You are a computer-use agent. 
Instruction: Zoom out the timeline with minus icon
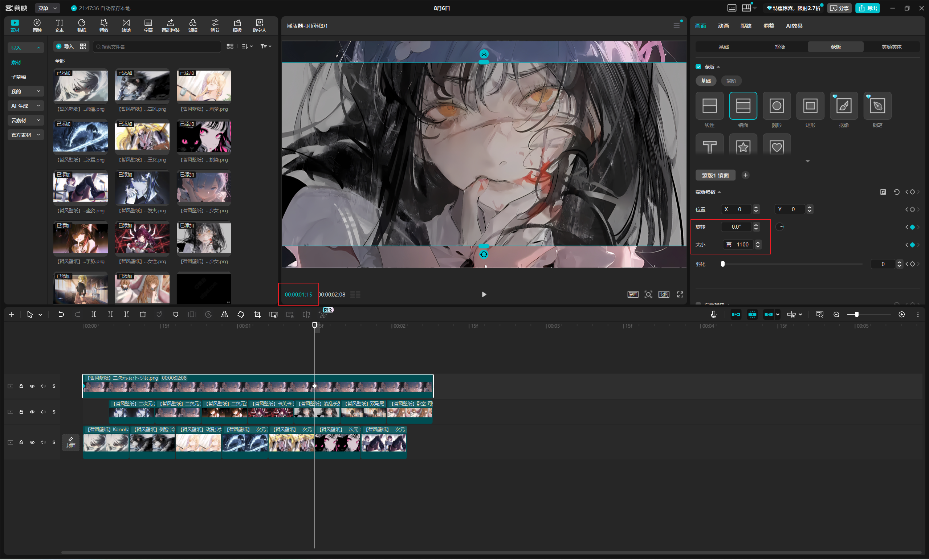point(836,314)
